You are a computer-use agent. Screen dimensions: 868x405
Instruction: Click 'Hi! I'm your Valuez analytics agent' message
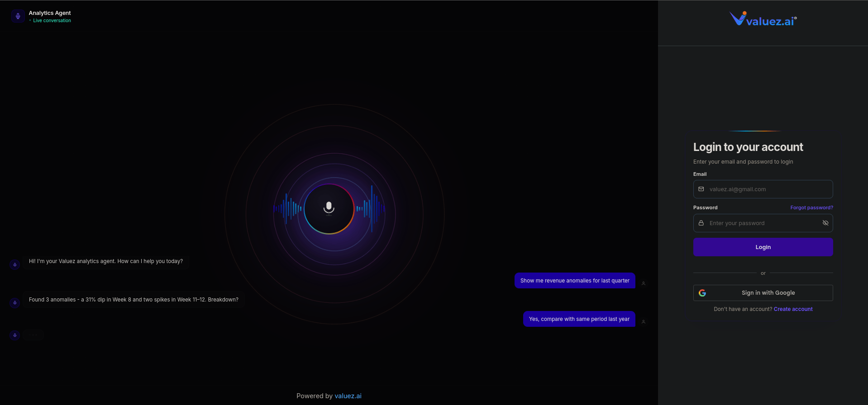pos(106,261)
